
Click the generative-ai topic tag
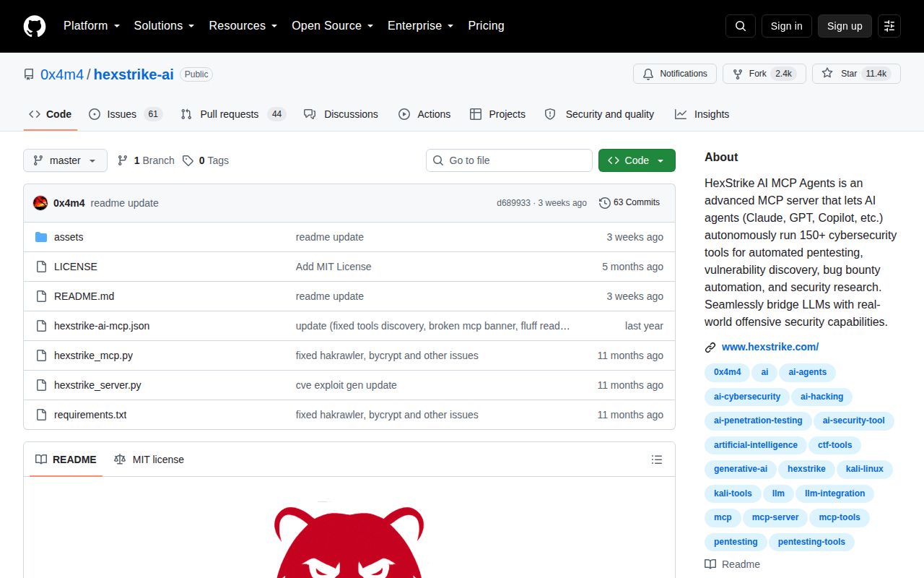(x=740, y=469)
